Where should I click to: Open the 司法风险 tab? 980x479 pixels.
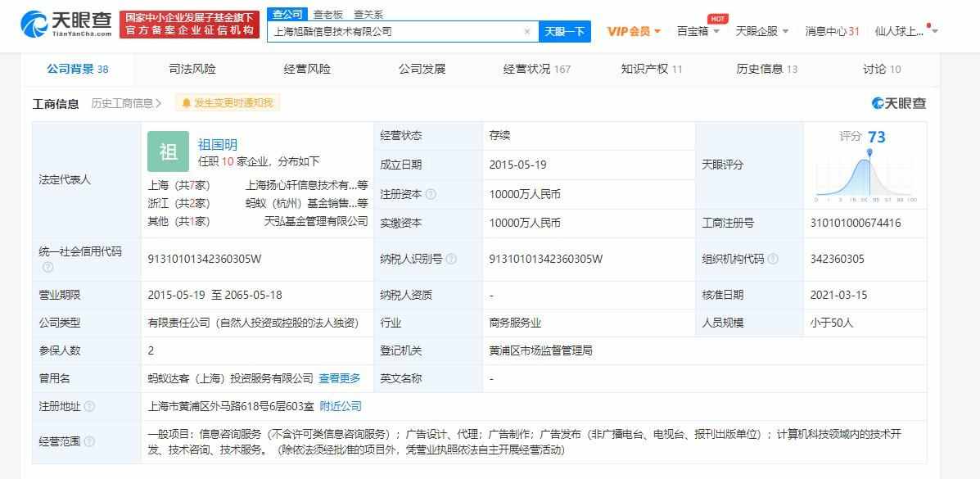[x=192, y=69]
